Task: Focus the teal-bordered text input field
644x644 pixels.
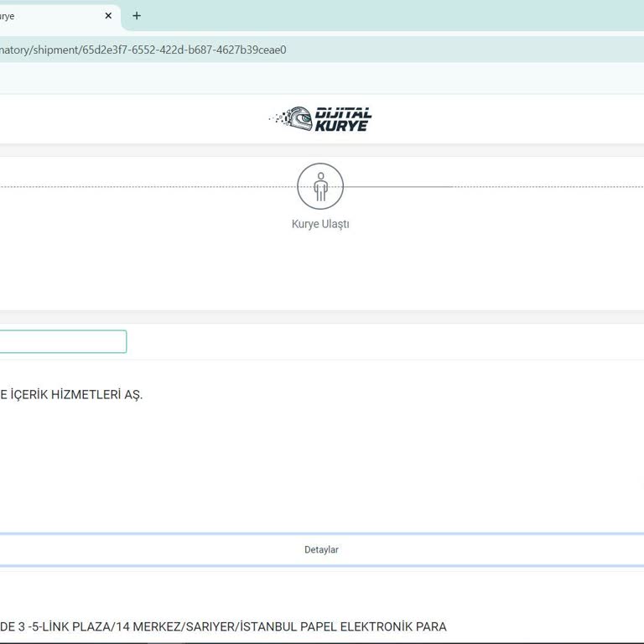Action: (63, 341)
